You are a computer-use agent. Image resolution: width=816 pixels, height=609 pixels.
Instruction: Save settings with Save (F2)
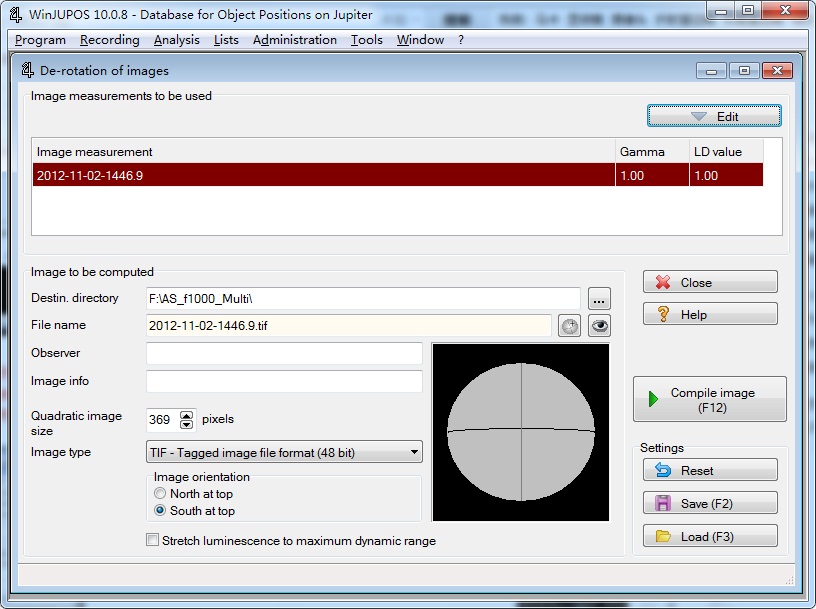[710, 503]
